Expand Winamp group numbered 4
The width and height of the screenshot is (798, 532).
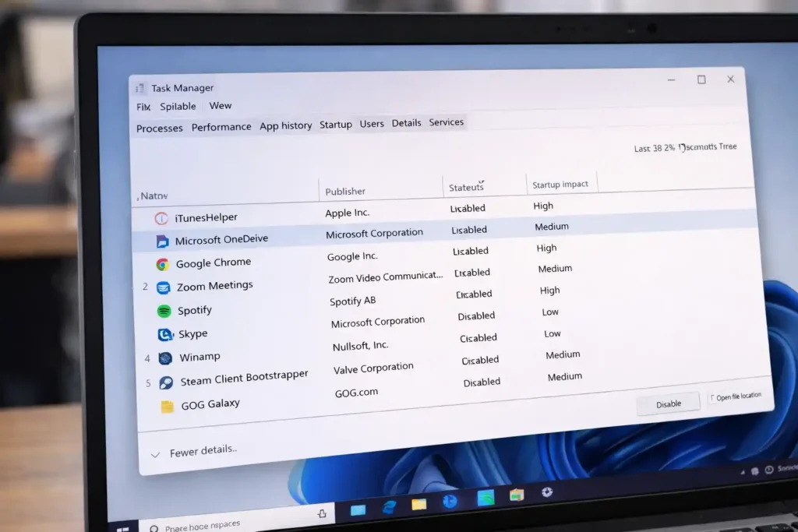pos(147,358)
